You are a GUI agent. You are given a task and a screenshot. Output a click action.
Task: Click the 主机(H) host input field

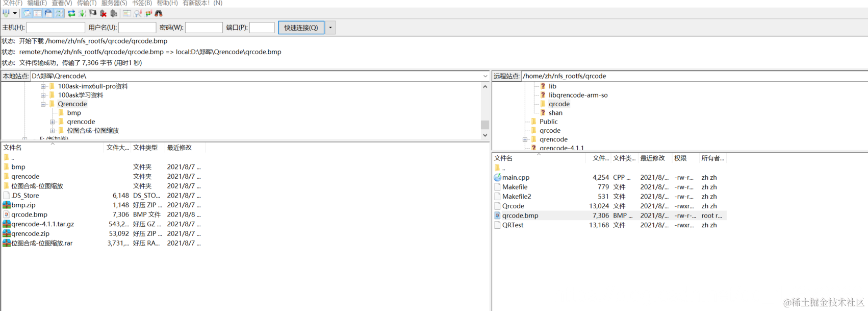click(x=56, y=28)
